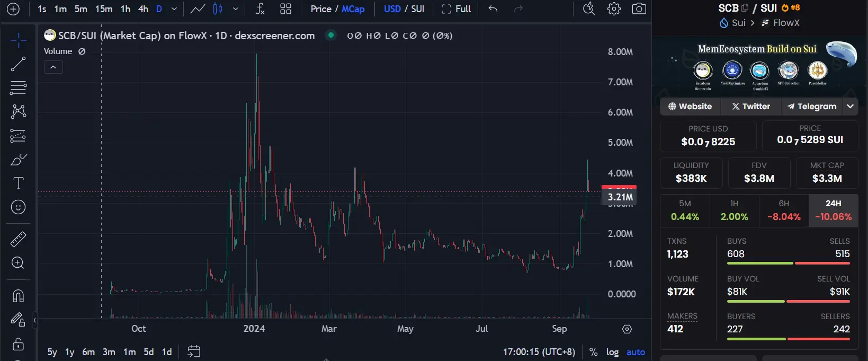The width and height of the screenshot is (868, 361).
Task: Click the 3.21M price axis label
Action: point(620,197)
